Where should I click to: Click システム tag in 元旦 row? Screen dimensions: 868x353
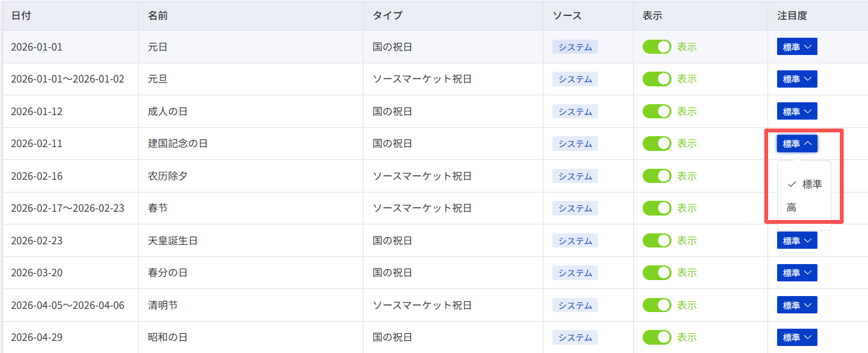pos(575,79)
